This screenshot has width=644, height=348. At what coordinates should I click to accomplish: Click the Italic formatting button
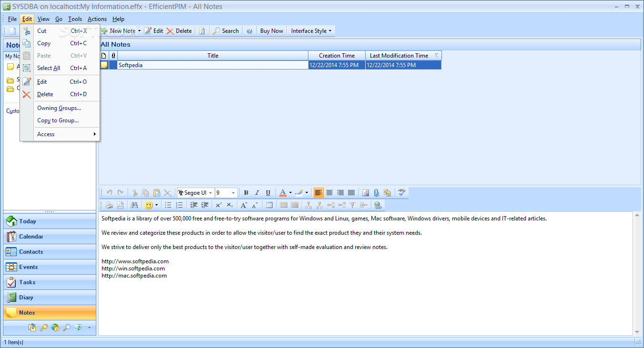tap(257, 193)
